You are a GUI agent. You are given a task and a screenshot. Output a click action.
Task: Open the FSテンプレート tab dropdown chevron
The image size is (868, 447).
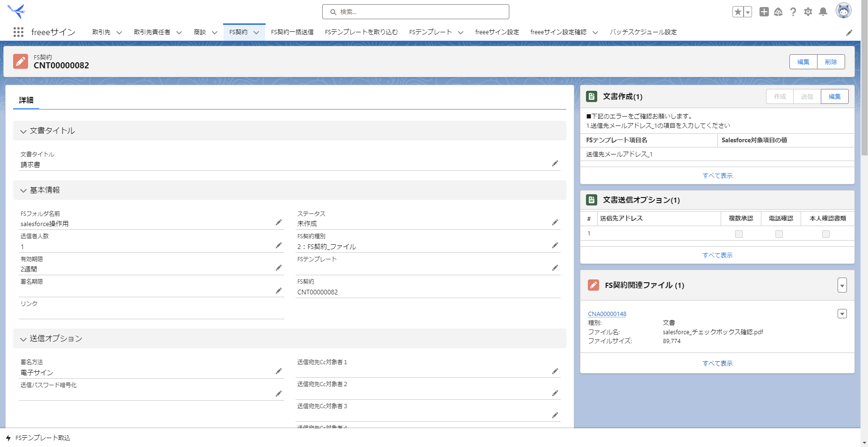click(461, 32)
